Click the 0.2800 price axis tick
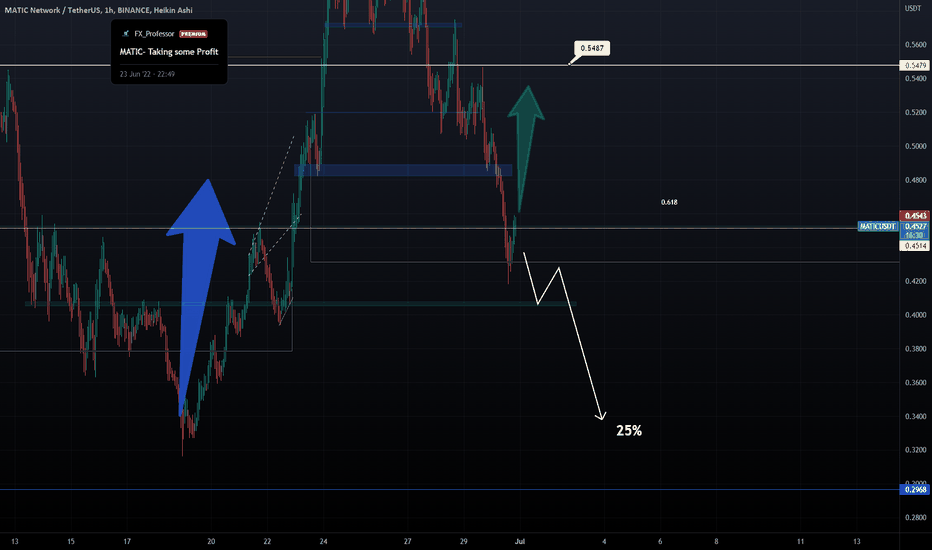Viewport: 932px width, 550px height. pyautogui.click(x=915, y=518)
